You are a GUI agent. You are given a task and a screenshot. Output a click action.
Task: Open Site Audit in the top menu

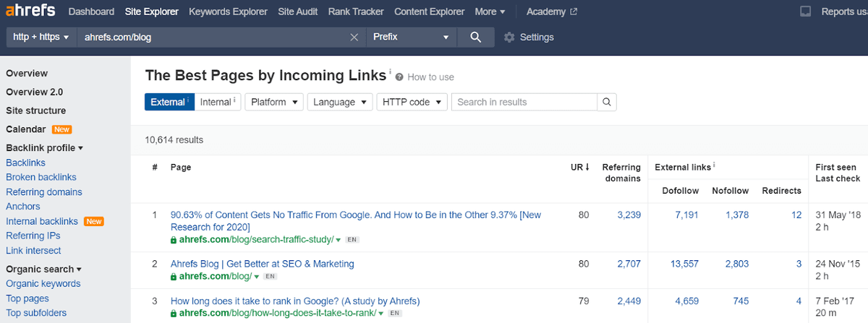click(x=297, y=12)
